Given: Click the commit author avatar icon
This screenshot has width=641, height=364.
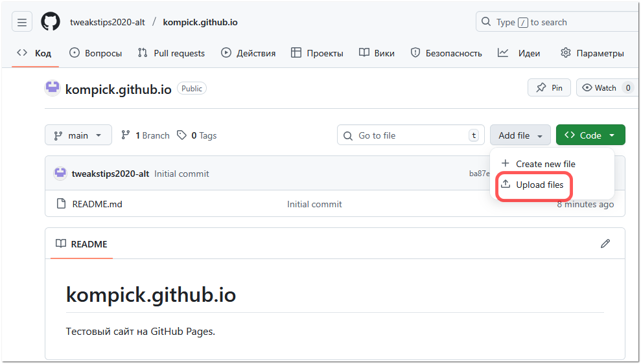Looking at the screenshot, I should click(x=60, y=174).
